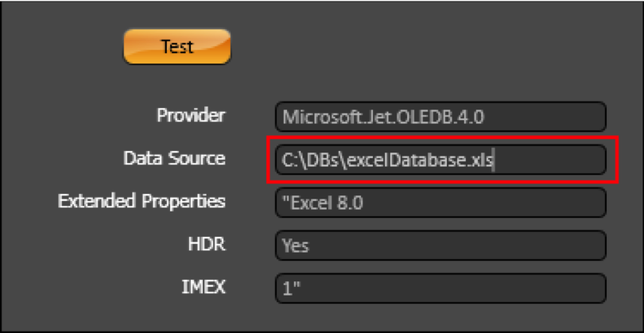Click the IMEX label
This screenshot has height=333, width=644.
click(204, 286)
